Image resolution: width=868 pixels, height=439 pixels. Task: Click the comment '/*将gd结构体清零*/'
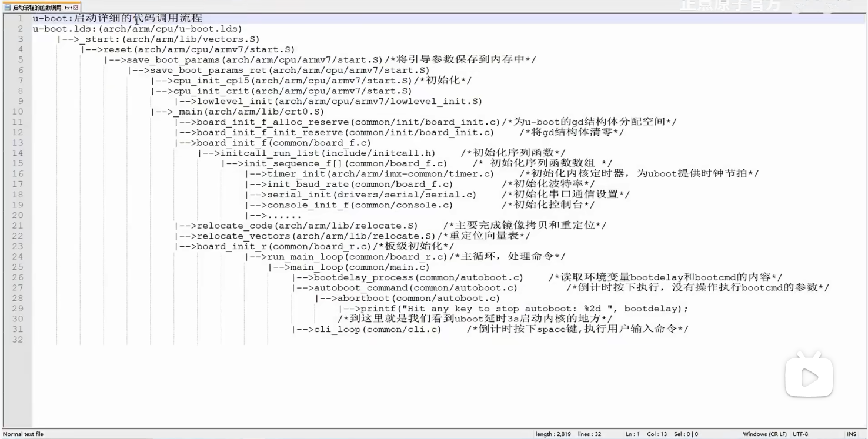coord(571,132)
